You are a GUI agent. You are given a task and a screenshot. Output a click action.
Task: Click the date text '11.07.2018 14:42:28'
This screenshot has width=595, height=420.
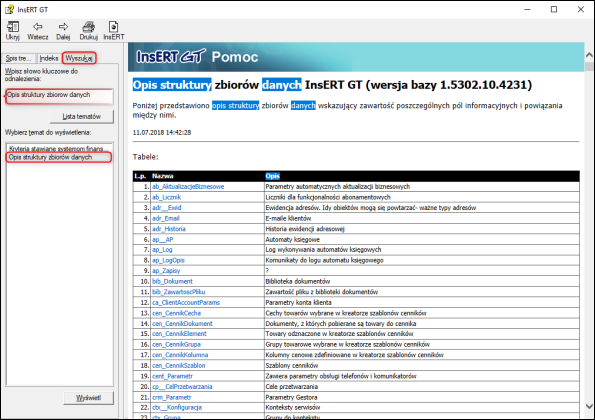(162, 132)
